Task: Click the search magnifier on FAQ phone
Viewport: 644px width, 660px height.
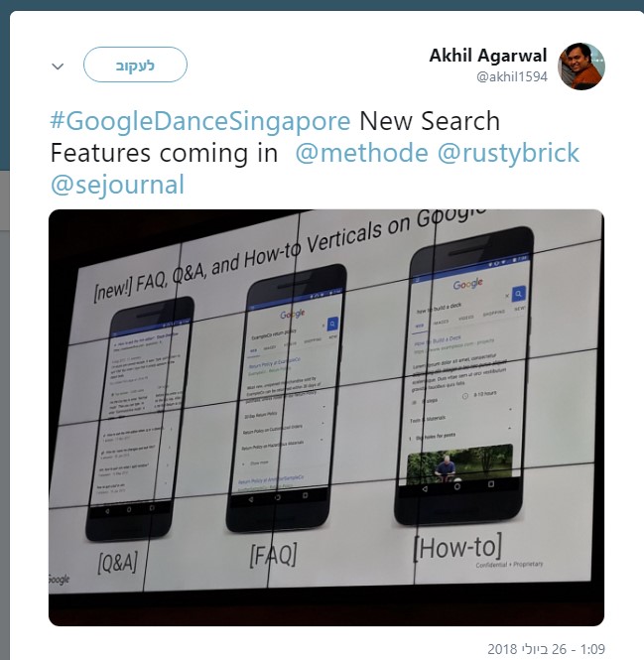Action: (332, 324)
